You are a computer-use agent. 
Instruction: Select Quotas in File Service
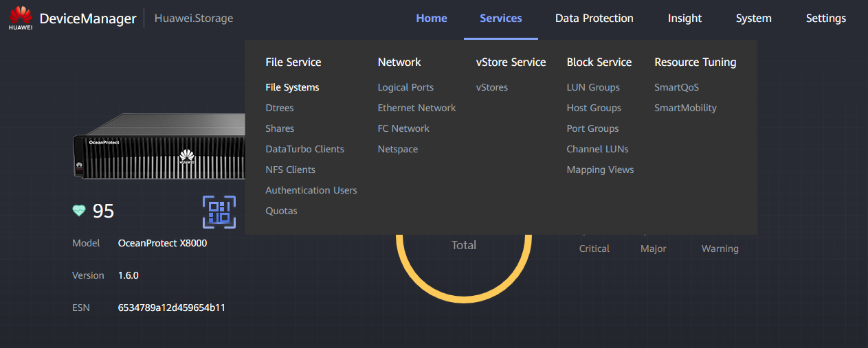tap(282, 211)
